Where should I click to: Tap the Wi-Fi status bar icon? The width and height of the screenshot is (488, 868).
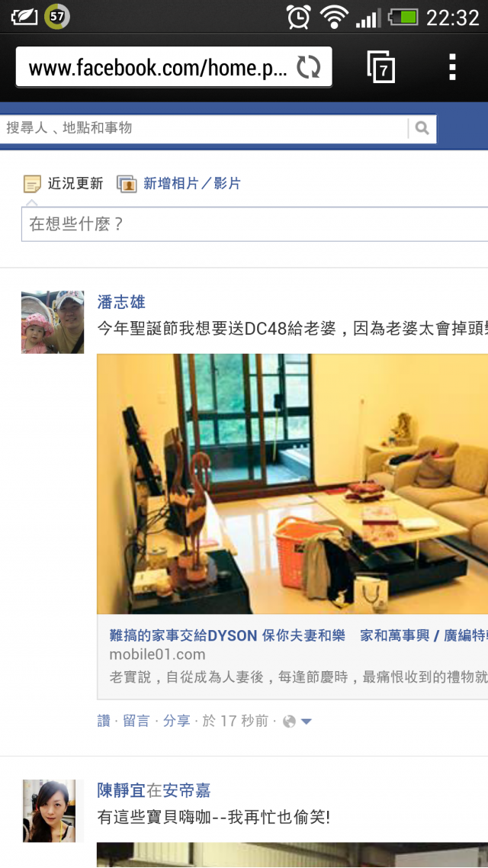[333, 17]
